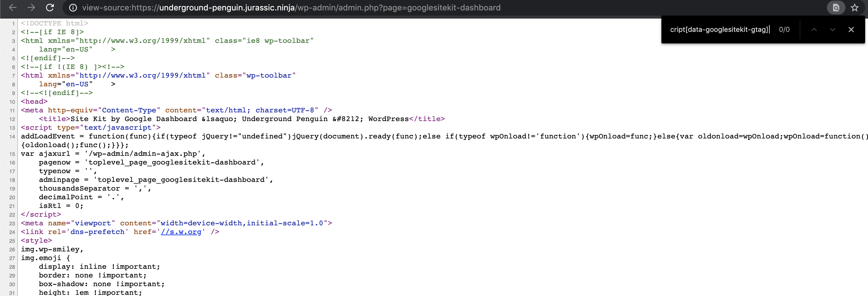Click the <head> tag line

click(x=34, y=101)
